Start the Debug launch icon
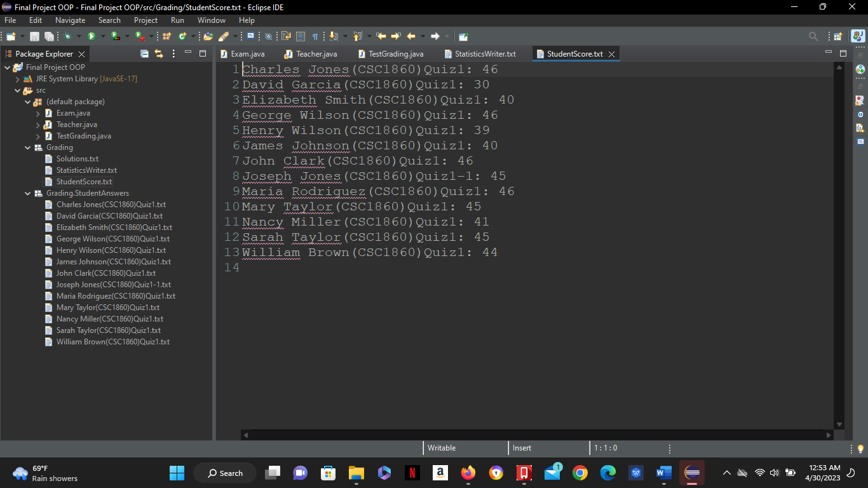 click(67, 36)
